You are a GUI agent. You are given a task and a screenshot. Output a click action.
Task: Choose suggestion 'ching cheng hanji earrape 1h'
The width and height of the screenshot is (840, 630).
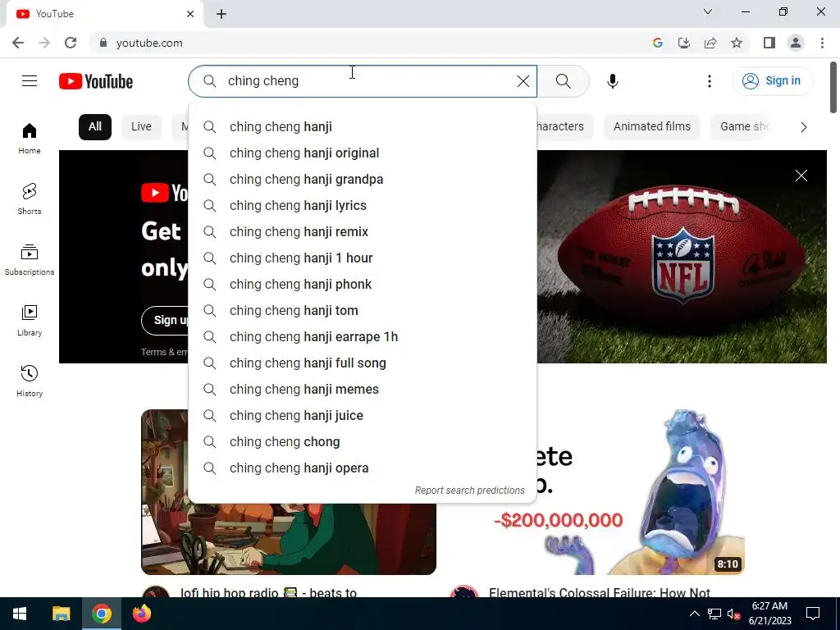coord(363,337)
